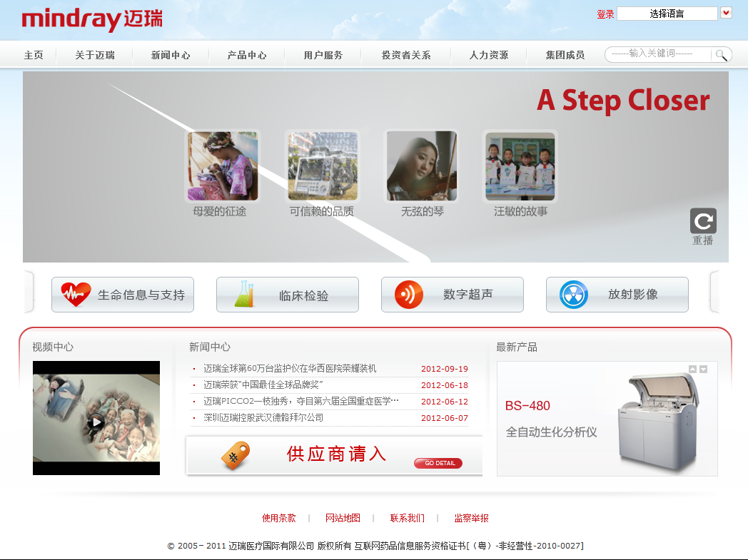Open the 主页 menu item
Image resolution: width=748 pixels, height=560 pixels.
pyautogui.click(x=34, y=55)
